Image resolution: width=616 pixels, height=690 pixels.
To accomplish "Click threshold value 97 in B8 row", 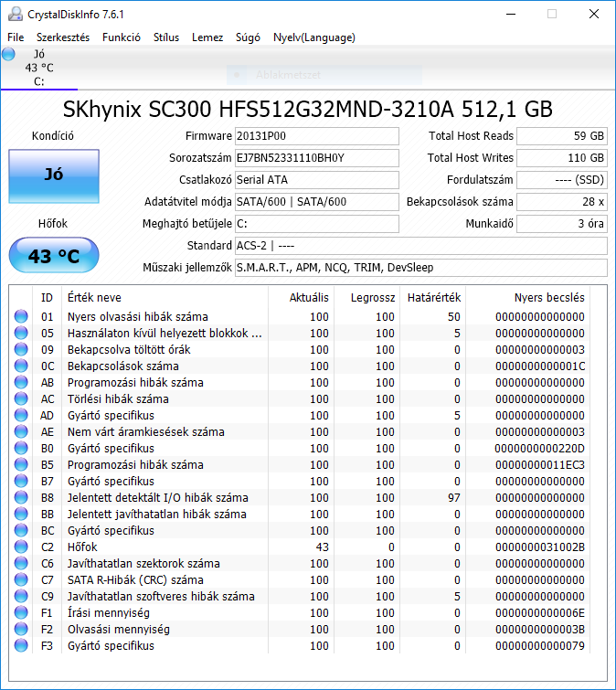I will tap(454, 498).
